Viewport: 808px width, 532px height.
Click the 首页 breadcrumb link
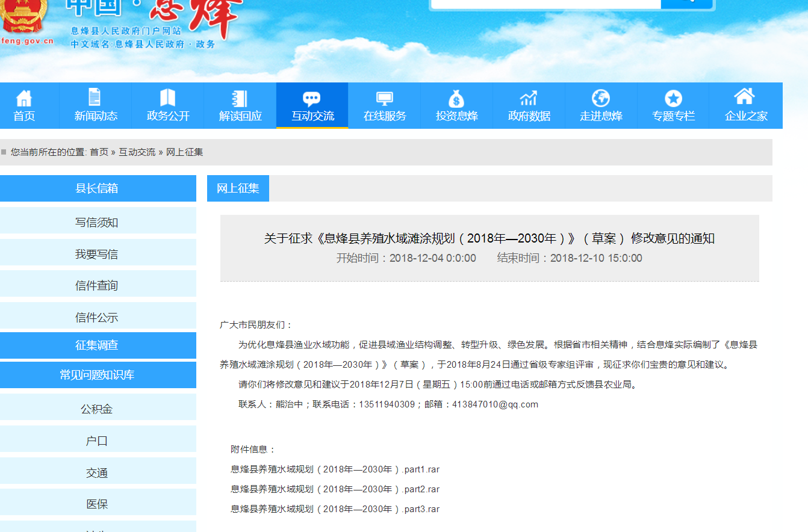[x=99, y=152]
